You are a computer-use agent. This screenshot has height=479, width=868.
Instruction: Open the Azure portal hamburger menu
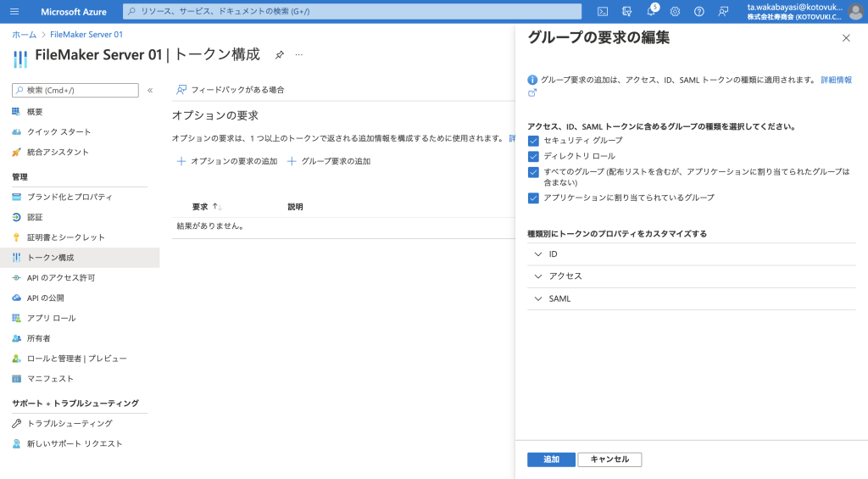pyautogui.click(x=14, y=11)
